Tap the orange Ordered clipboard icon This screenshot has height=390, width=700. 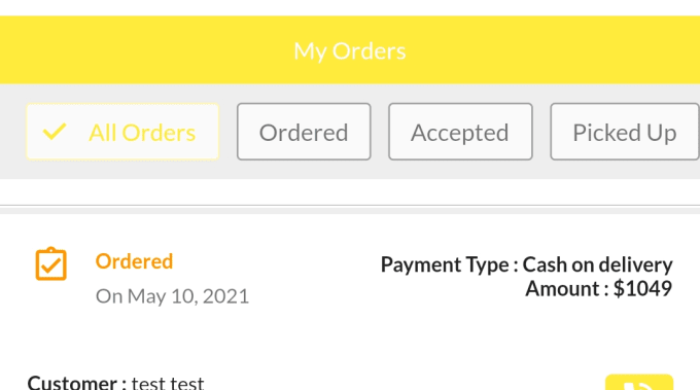pyautogui.click(x=51, y=264)
